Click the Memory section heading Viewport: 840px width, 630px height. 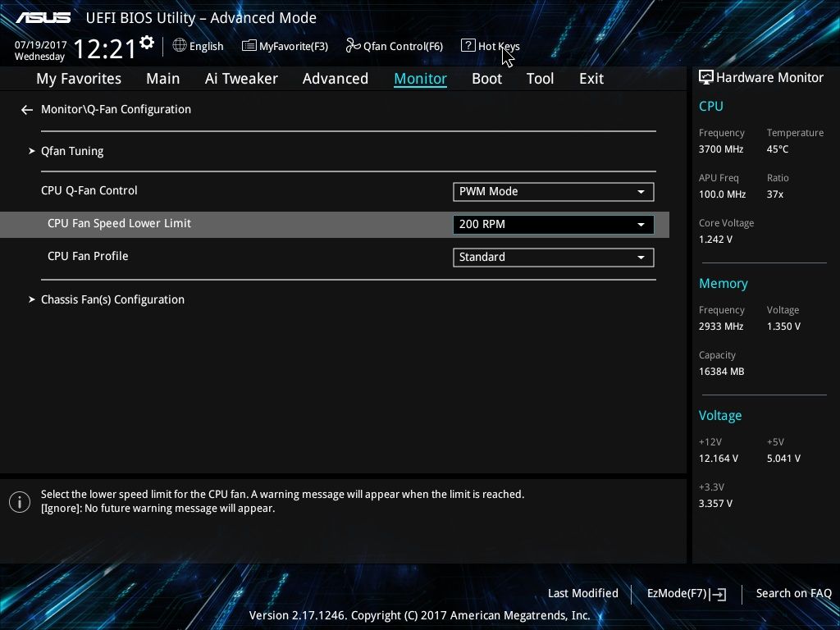(723, 283)
